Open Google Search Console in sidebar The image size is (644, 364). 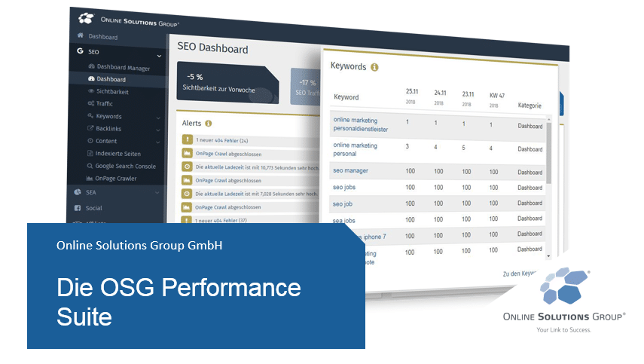point(125,166)
